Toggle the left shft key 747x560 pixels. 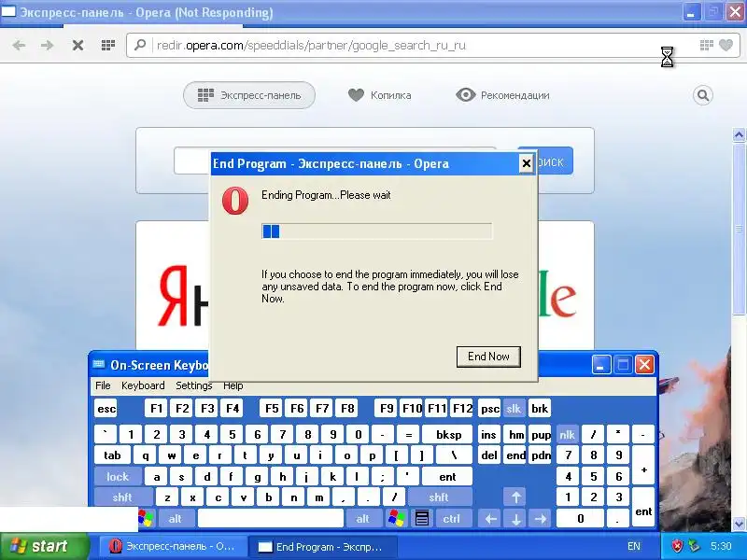point(122,497)
